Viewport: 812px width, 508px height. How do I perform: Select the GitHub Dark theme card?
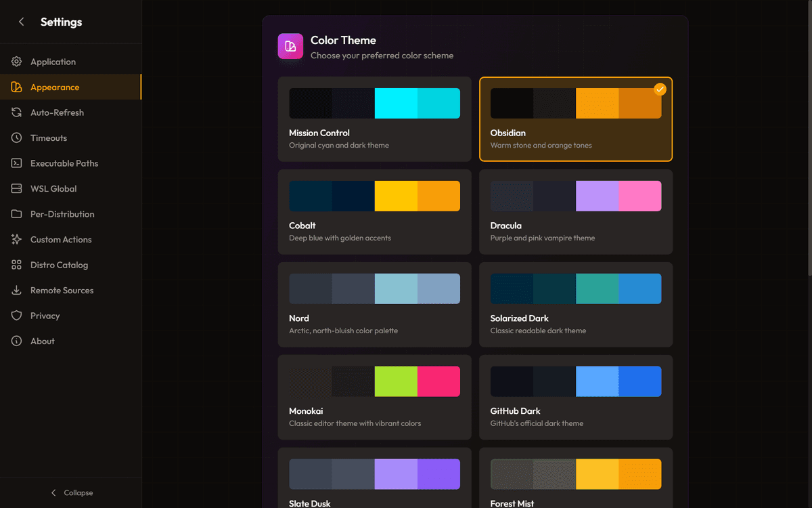pos(575,398)
